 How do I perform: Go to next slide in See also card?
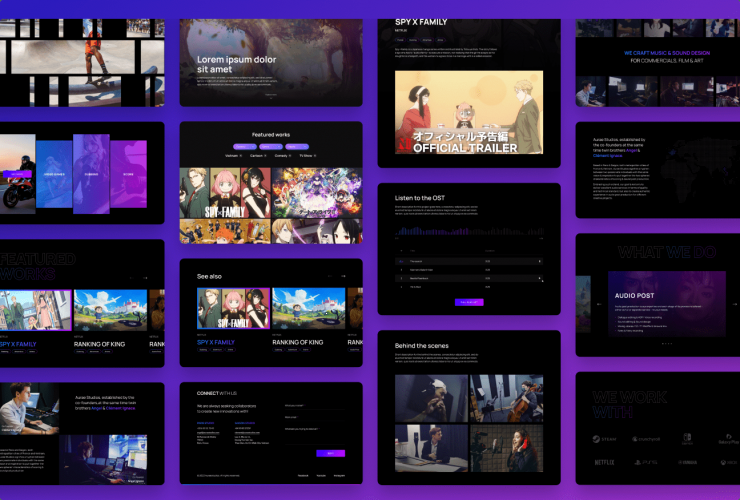(x=343, y=276)
